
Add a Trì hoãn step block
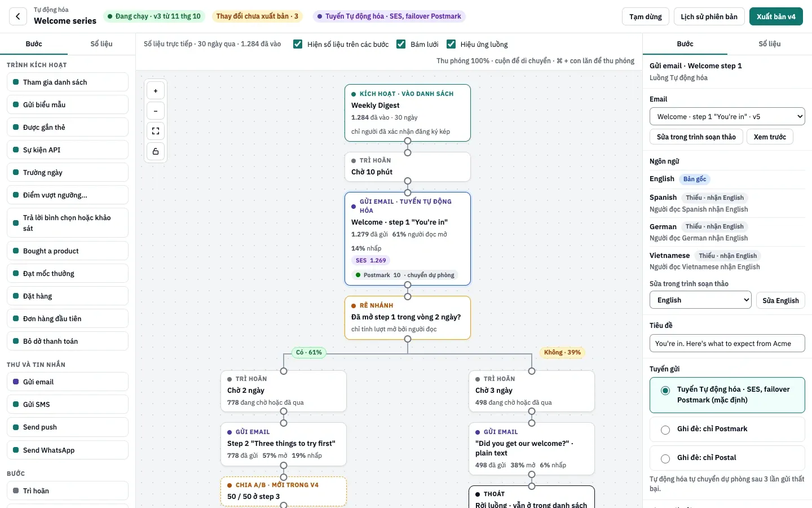pos(68,491)
